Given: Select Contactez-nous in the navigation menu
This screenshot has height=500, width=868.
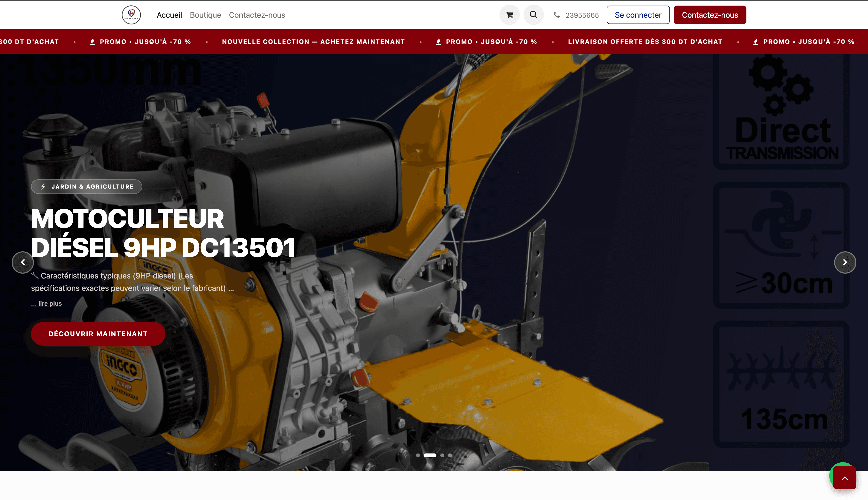Looking at the screenshot, I should point(257,15).
